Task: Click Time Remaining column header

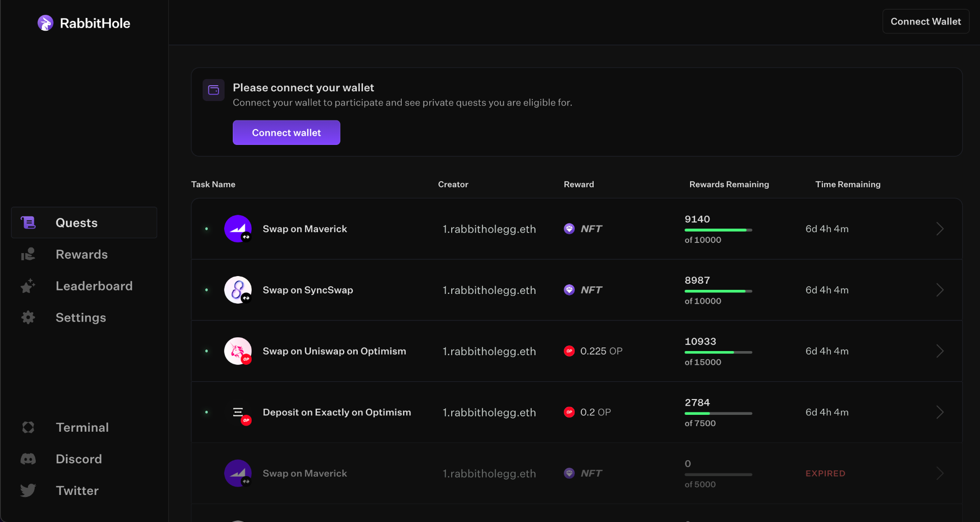Action: 848,184
